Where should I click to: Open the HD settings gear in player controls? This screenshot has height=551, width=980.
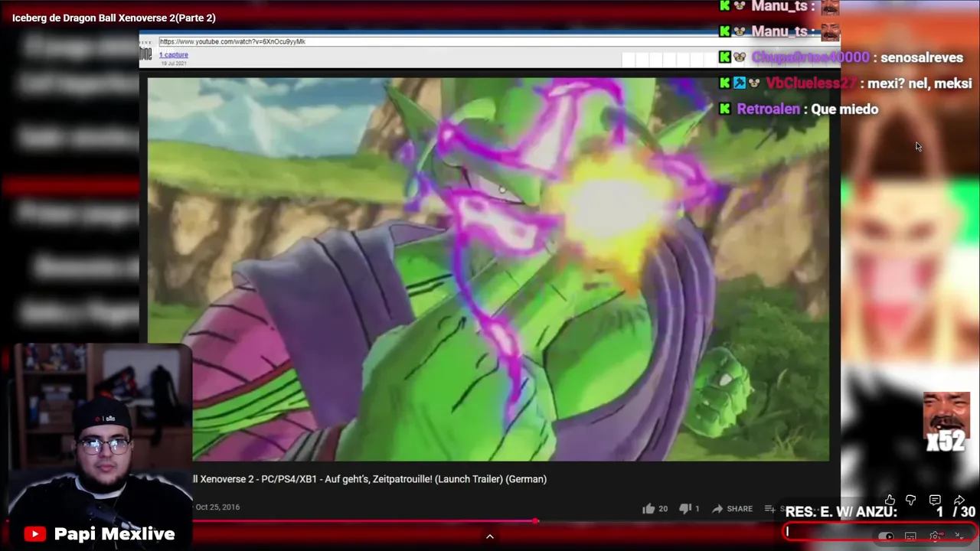(935, 536)
